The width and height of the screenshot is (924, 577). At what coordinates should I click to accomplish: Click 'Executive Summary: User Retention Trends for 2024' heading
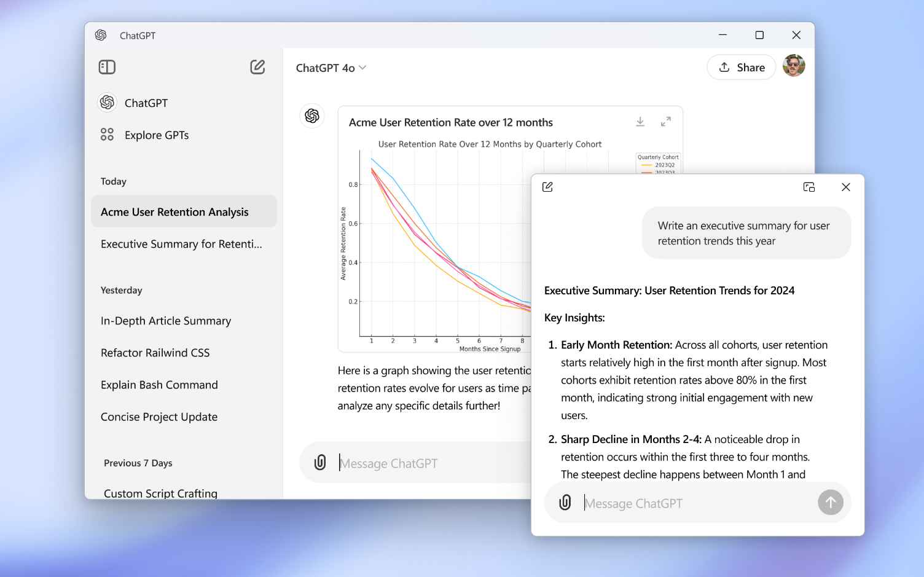669,291
